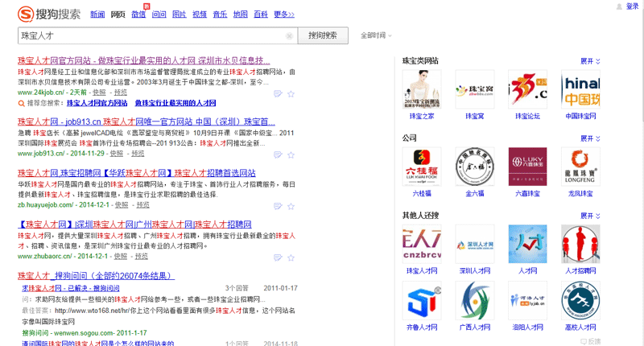The width and height of the screenshot is (644, 346).
Task: Click the 登录 login link
Action: pyautogui.click(x=632, y=6)
